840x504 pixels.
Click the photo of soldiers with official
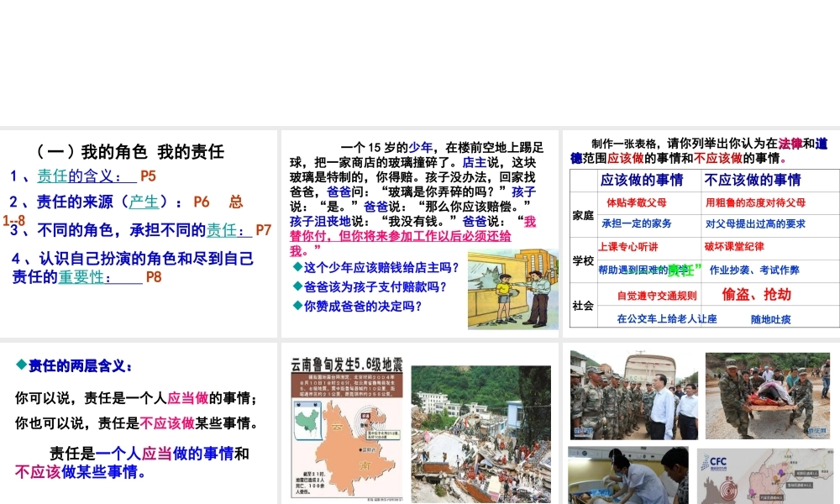[x=633, y=396]
